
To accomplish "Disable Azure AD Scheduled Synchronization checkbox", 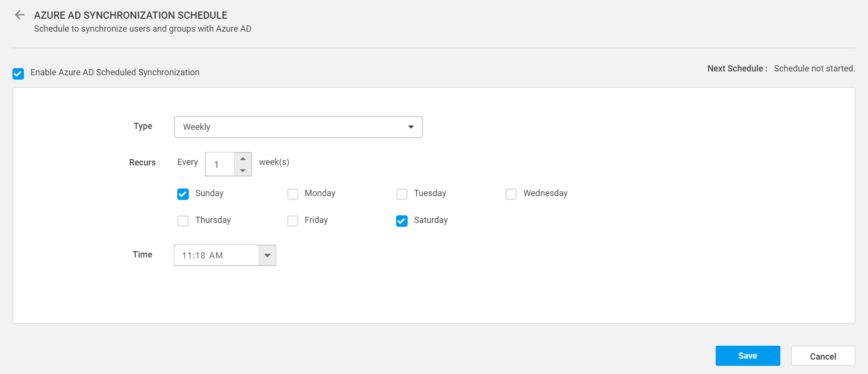I will pos(18,73).
